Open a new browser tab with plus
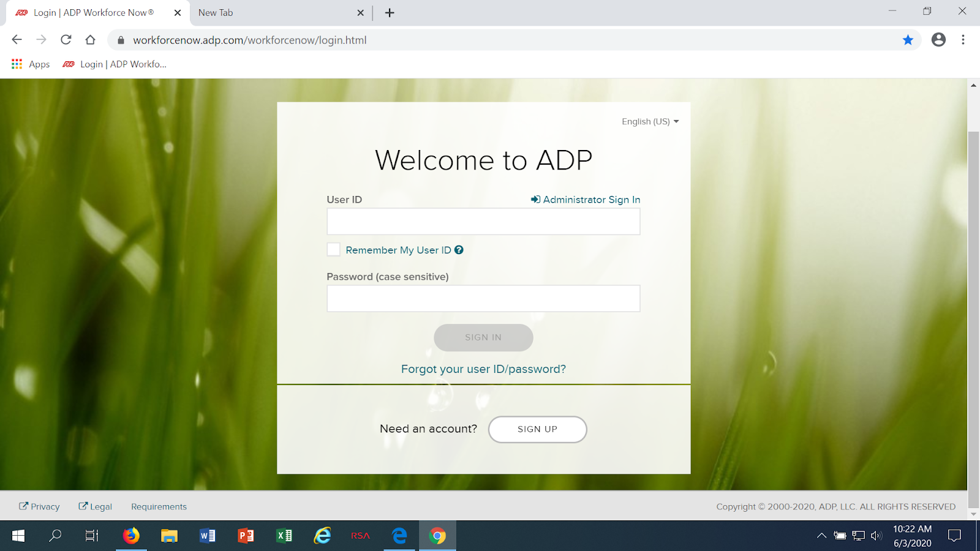 click(390, 13)
